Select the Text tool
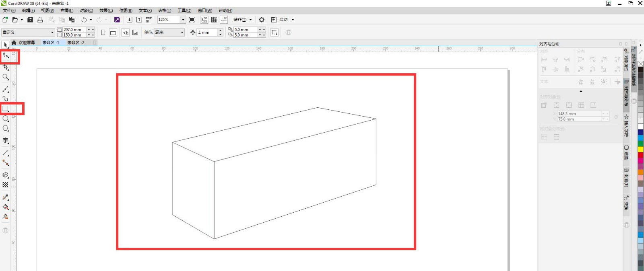 point(6,140)
